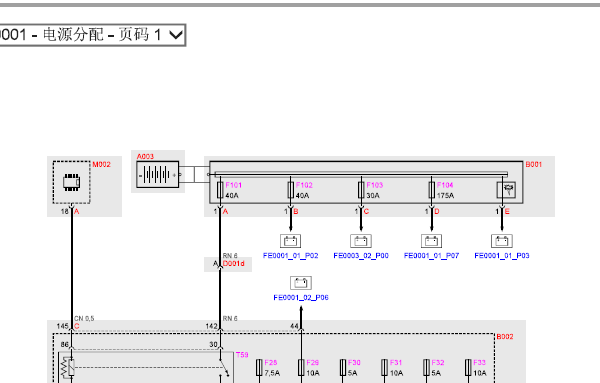
Task: Click the D001d connector label
Action: (x=233, y=264)
